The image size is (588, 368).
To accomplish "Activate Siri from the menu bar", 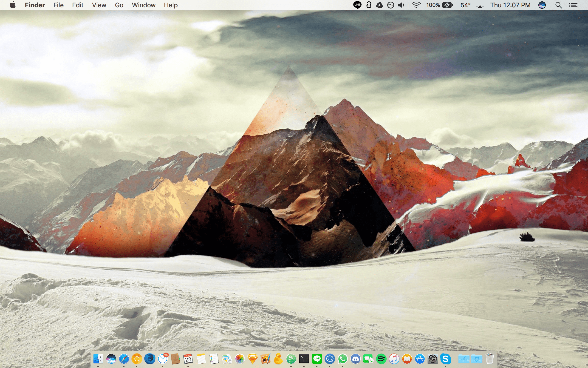I will 542,5.
